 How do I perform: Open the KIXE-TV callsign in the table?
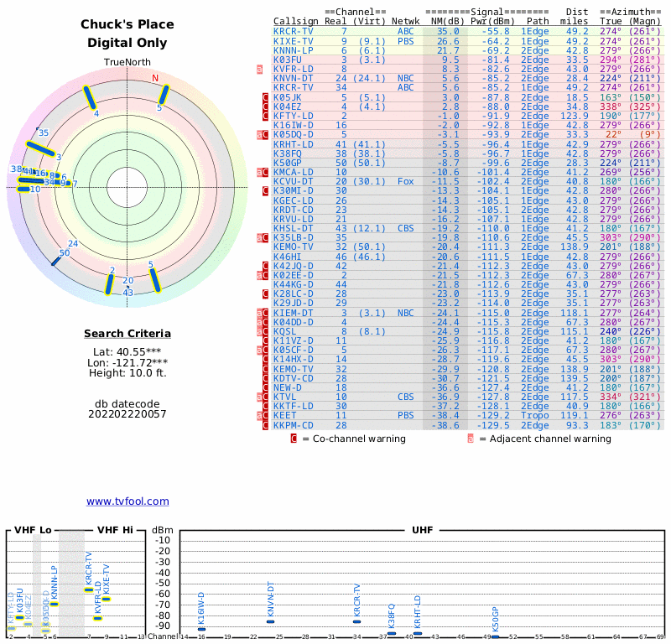pyautogui.click(x=293, y=41)
